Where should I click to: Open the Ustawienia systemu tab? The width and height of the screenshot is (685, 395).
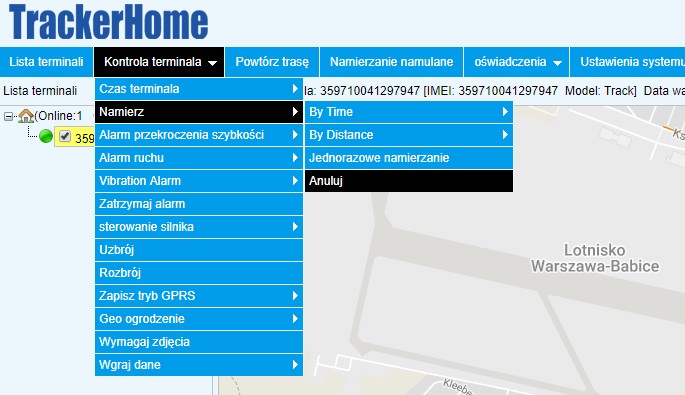tap(627, 62)
